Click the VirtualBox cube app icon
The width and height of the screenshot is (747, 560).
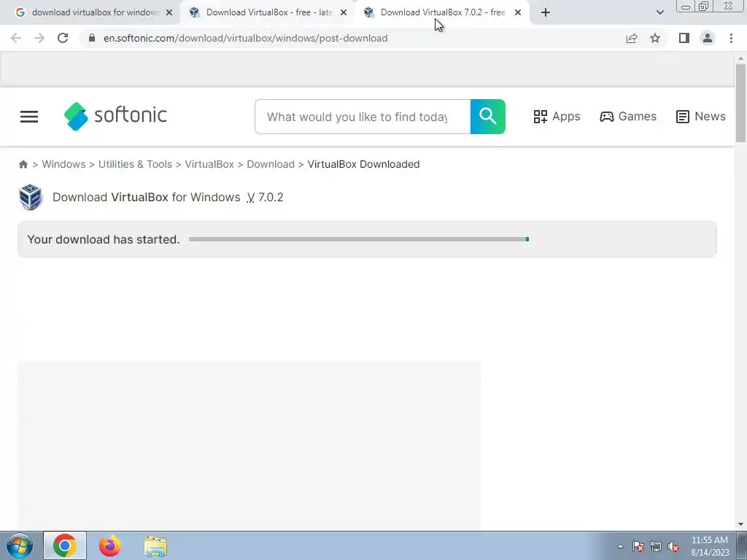click(x=30, y=197)
